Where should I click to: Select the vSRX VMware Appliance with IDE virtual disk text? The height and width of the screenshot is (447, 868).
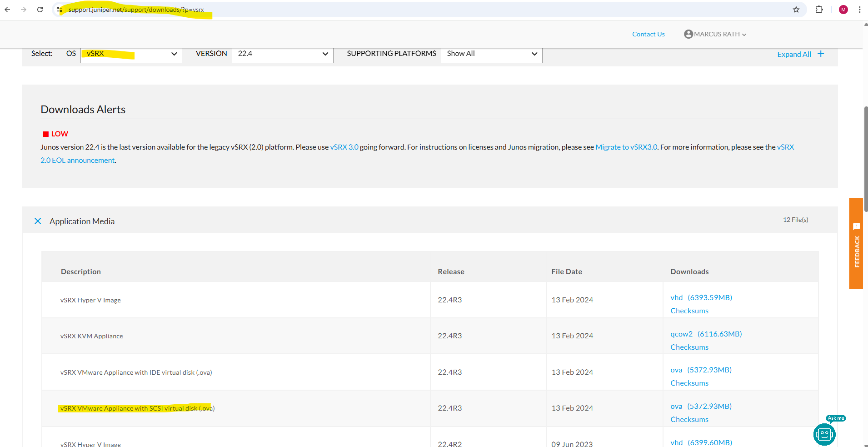point(136,372)
